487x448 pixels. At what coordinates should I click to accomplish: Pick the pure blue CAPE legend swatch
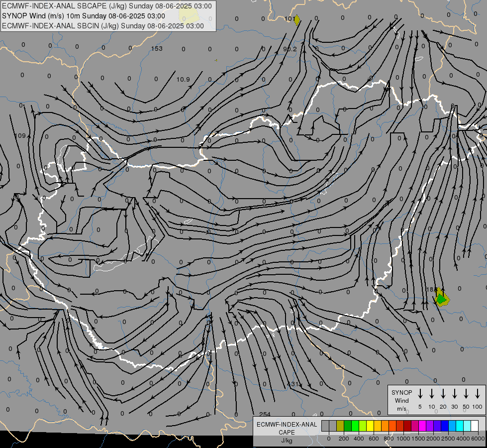click(445, 426)
